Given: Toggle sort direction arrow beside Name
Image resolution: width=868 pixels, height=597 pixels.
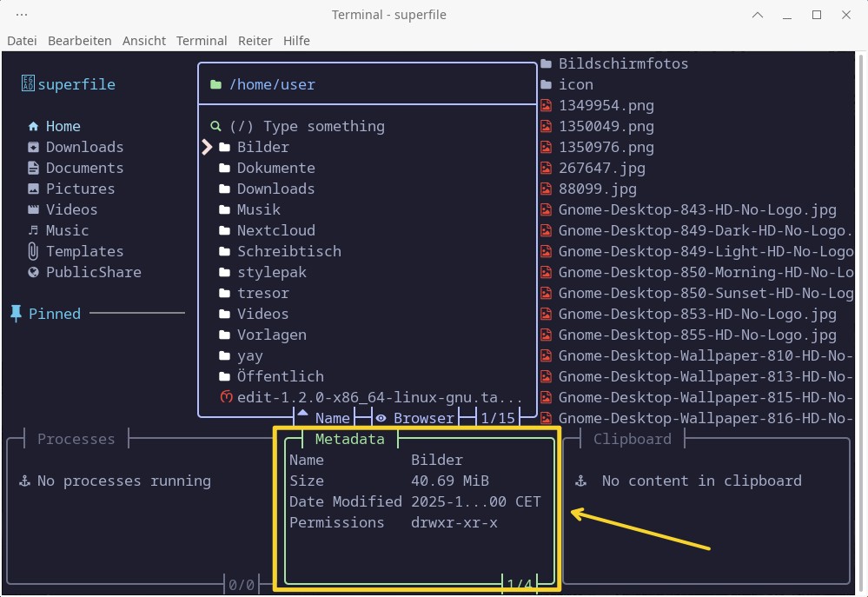Looking at the screenshot, I should pos(302,415).
